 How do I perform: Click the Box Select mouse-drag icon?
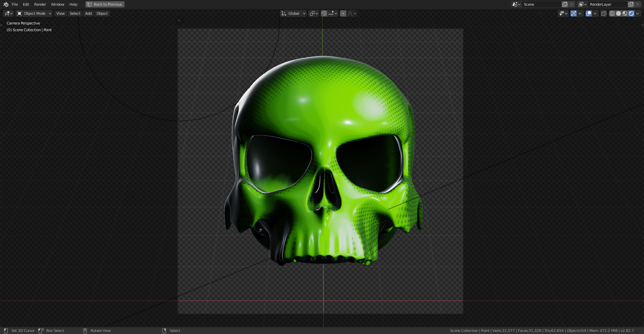41,331
